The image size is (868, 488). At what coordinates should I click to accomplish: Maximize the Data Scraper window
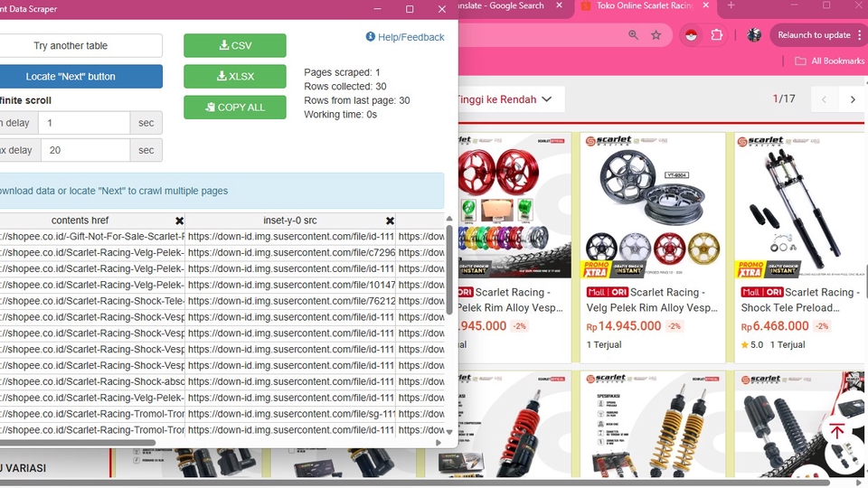(410, 9)
